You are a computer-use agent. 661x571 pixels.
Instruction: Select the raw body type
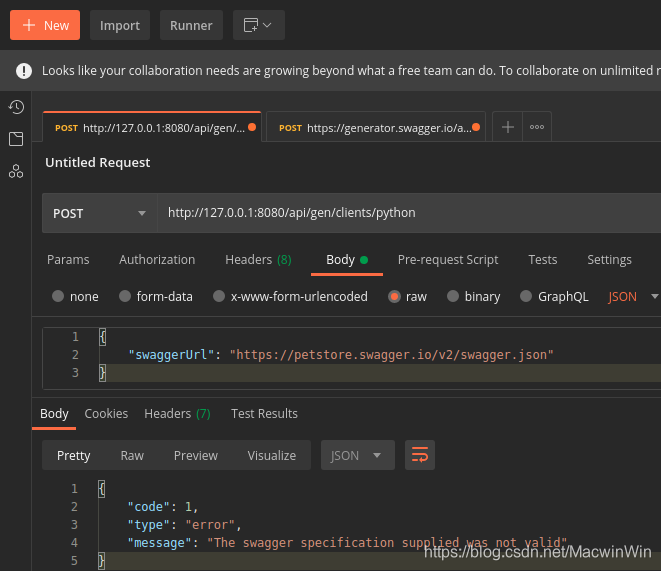[394, 296]
